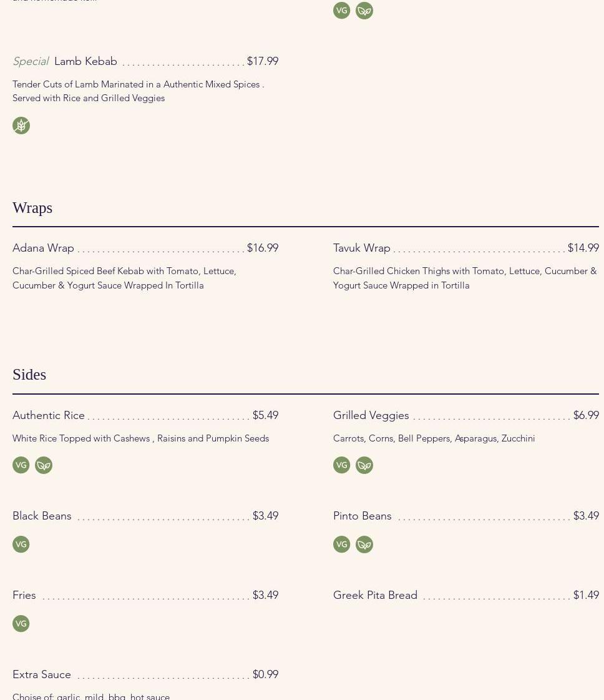This screenshot has width=604, height=700.
Task: Click the leaf icon under Pinto Beans
Action: [x=364, y=545]
